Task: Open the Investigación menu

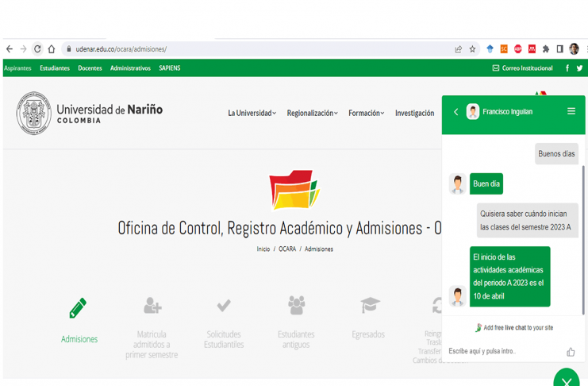Action: click(414, 113)
